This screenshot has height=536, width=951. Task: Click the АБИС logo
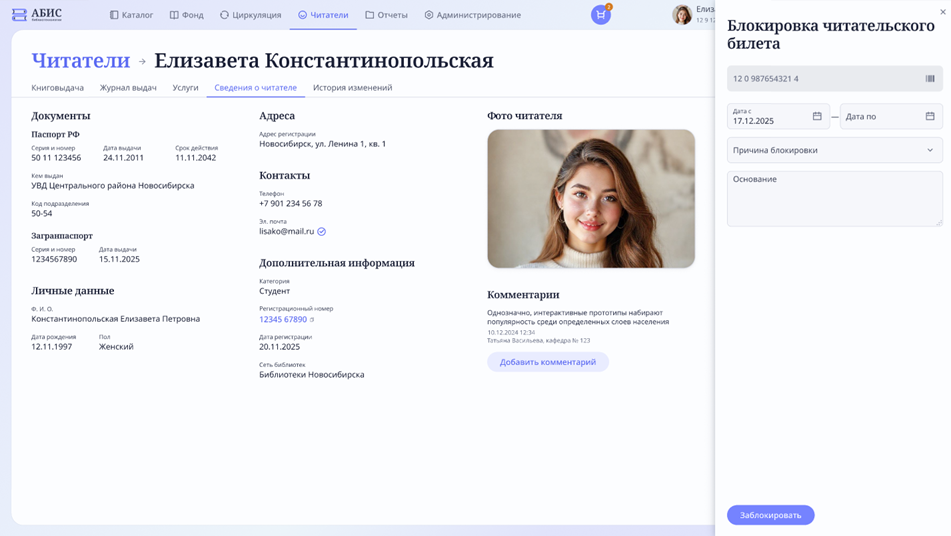click(37, 15)
